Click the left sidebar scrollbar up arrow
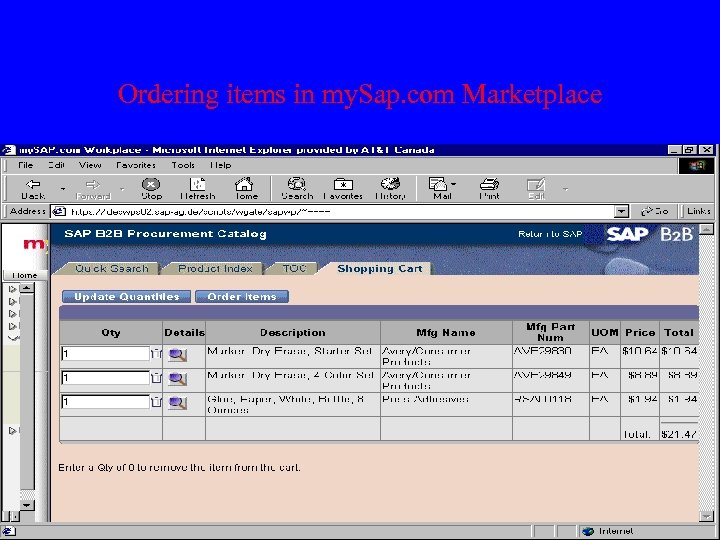720x540 pixels. click(x=27, y=288)
